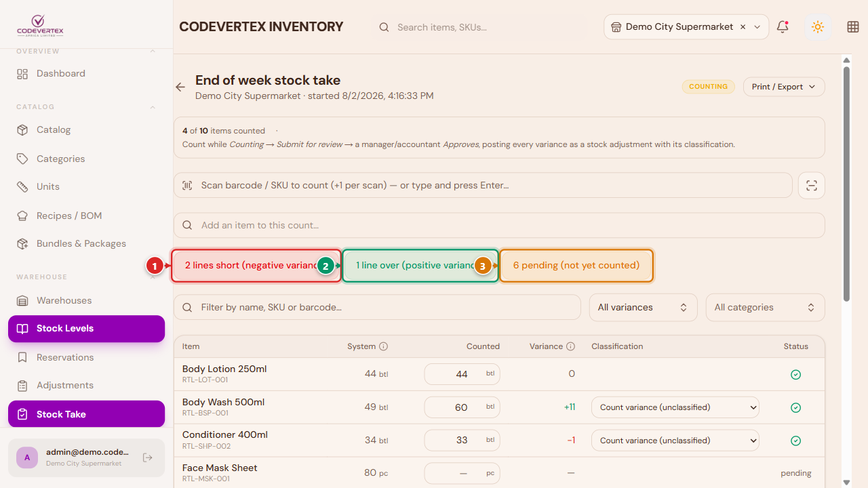868x488 pixels.
Task: Click the Conditioner 400ml status checkmark
Action: click(x=796, y=441)
